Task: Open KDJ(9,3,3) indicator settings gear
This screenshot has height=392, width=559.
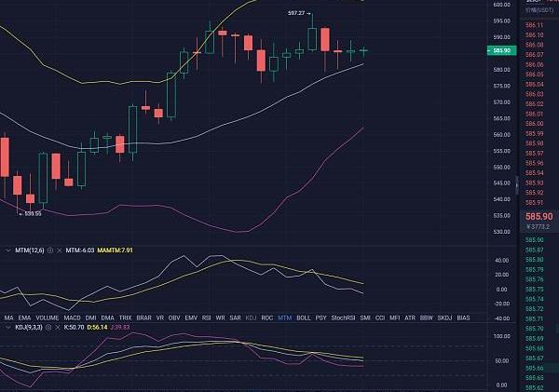Action: (x=48, y=328)
